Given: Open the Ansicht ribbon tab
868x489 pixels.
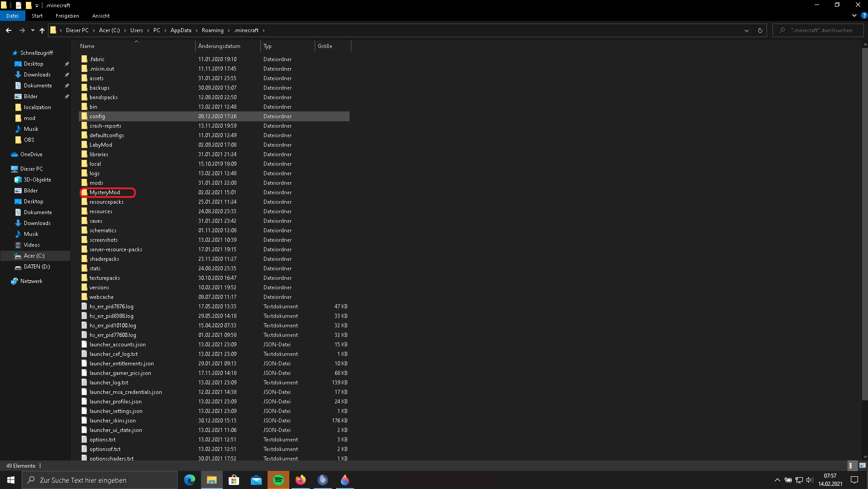Looking at the screenshot, I should pyautogui.click(x=101, y=16).
